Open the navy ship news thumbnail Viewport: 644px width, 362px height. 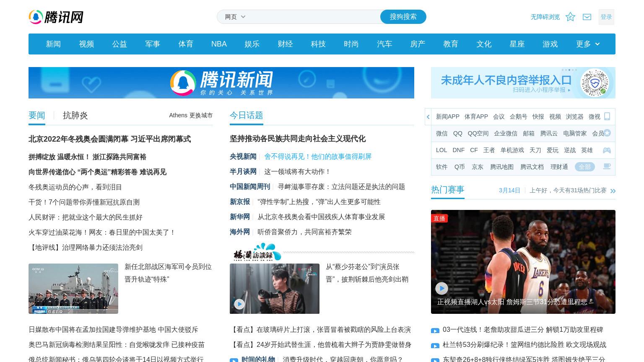(x=73, y=289)
